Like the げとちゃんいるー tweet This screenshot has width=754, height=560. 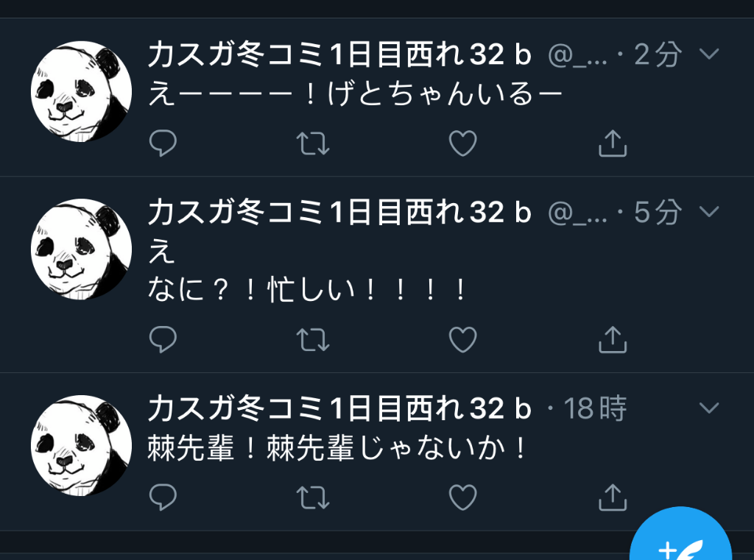pos(462,143)
